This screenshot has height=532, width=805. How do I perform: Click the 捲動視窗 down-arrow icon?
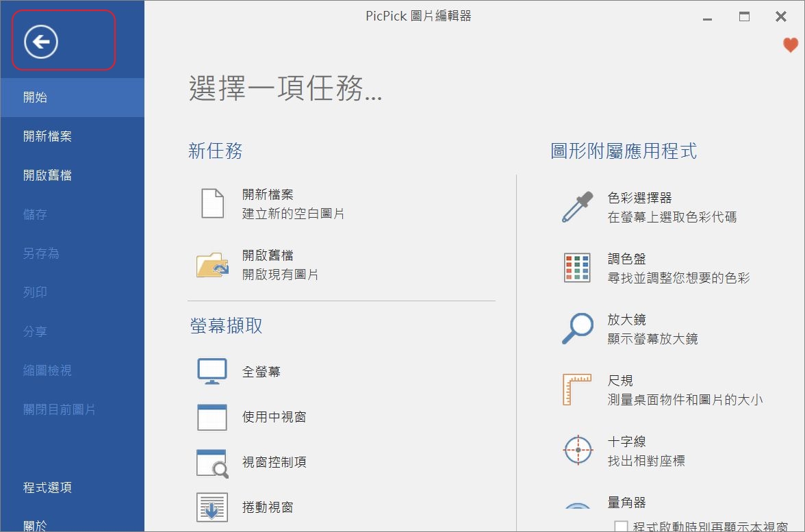point(212,507)
